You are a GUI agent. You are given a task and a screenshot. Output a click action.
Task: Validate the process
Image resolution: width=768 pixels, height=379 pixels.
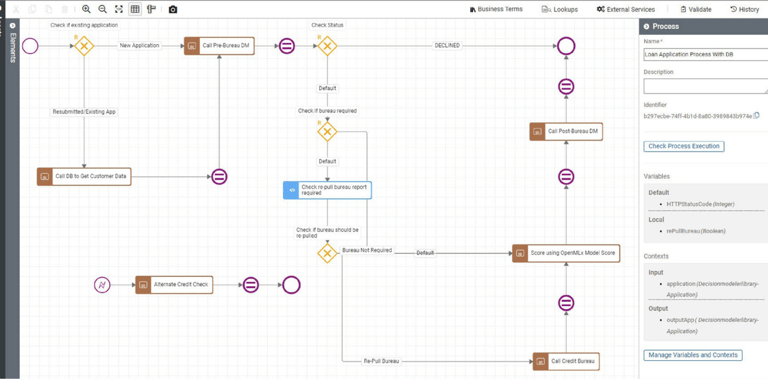[696, 9]
